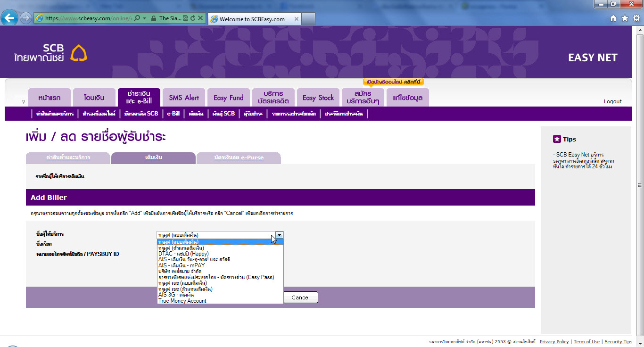Open the หน้าแรก home tab
The image size is (644, 347).
[x=50, y=98]
